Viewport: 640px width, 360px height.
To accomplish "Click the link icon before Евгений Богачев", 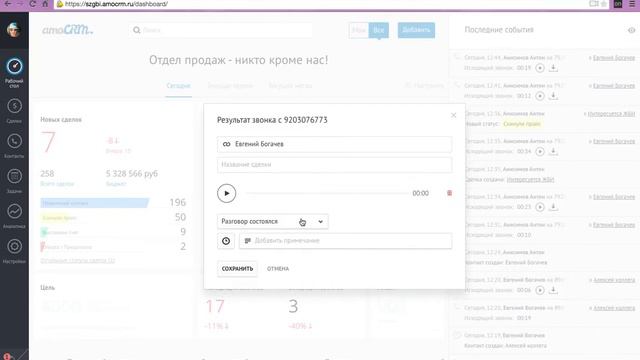I will click(227, 144).
